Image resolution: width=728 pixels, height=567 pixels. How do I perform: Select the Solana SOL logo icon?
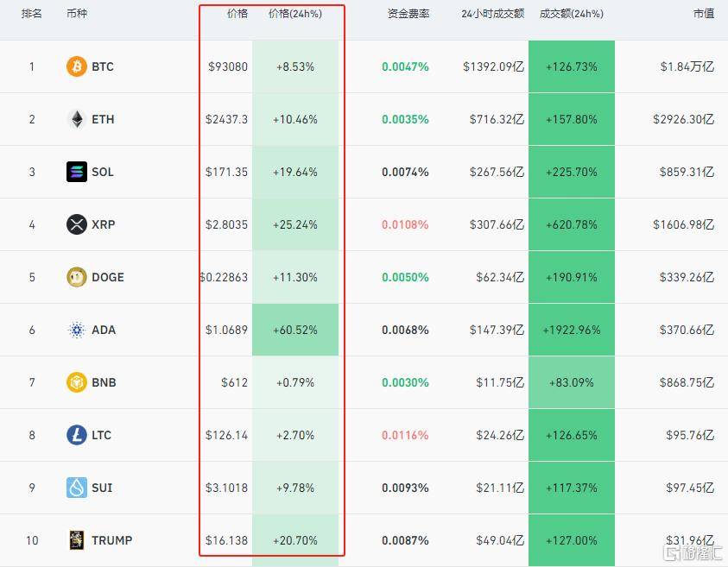pos(77,172)
